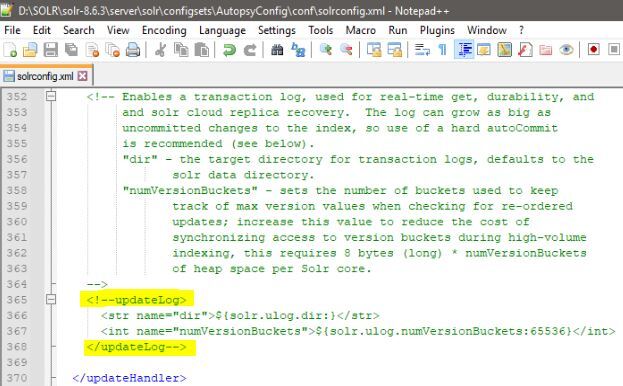
Task: Open the Document Map icon
Action: pyautogui.click(x=505, y=50)
